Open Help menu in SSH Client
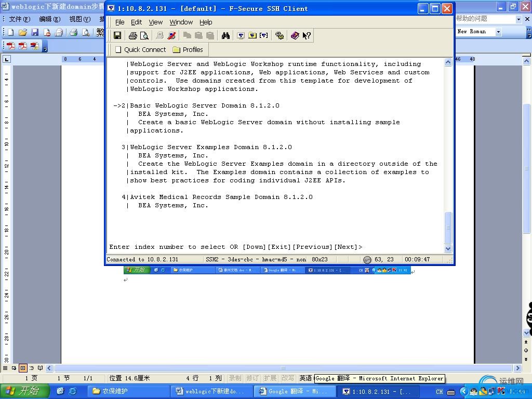Viewport: 532px width, 399px height. tap(206, 22)
